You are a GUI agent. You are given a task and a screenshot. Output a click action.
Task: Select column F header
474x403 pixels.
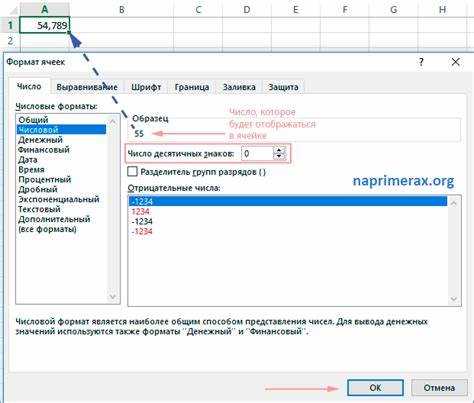tap(345, 9)
